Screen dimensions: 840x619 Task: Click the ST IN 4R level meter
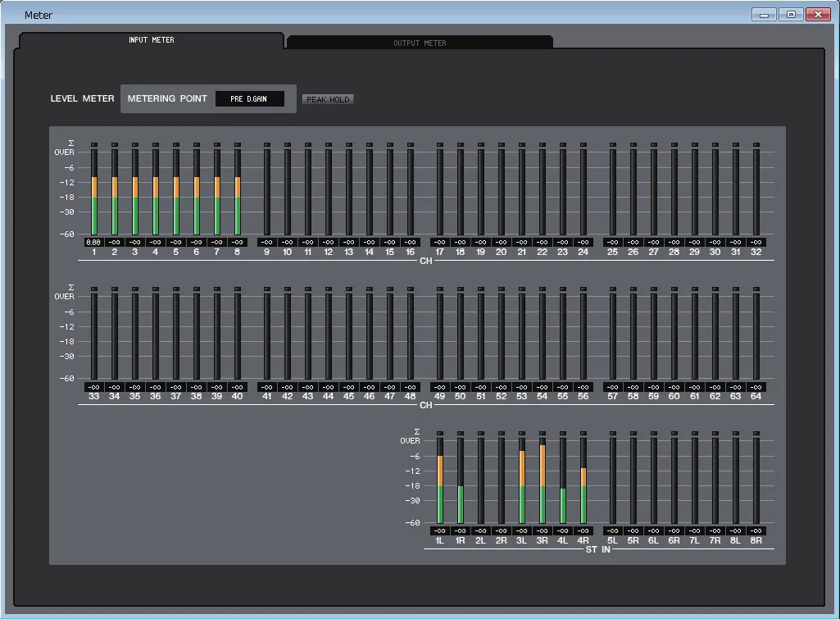click(583, 480)
